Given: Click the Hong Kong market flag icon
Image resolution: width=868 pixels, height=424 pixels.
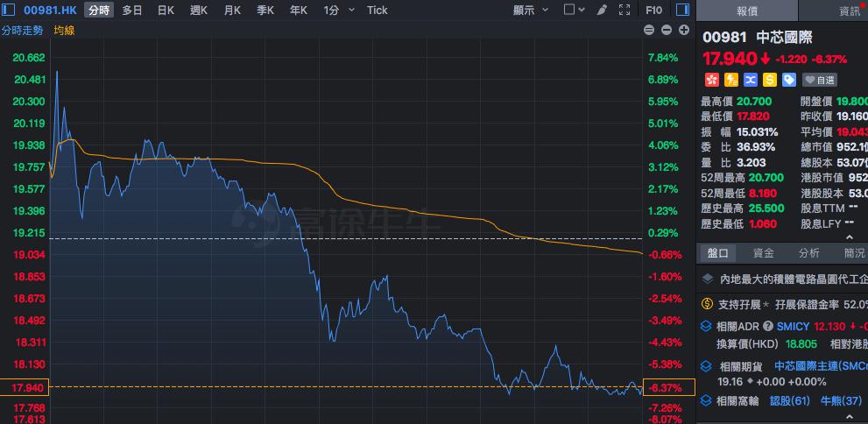Looking at the screenshot, I should pos(711,80).
